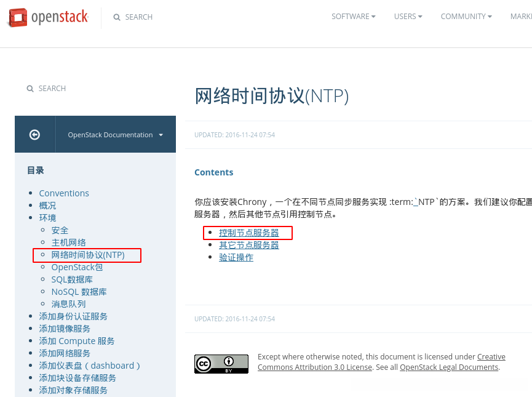Go to the 其它节点服务器 section

[249, 245]
